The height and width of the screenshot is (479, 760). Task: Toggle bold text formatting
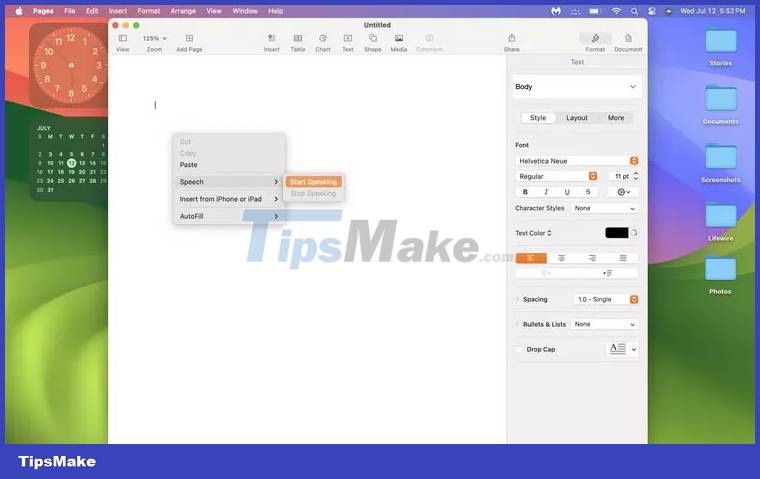coord(525,192)
